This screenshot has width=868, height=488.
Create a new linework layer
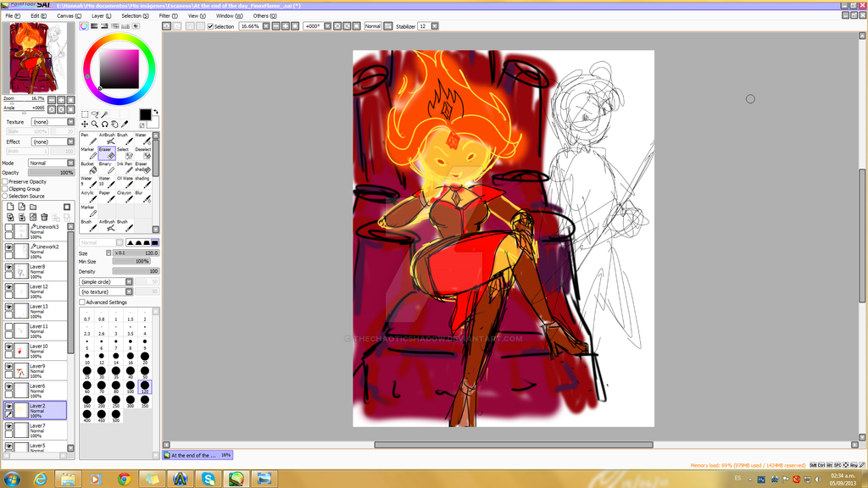21,207
